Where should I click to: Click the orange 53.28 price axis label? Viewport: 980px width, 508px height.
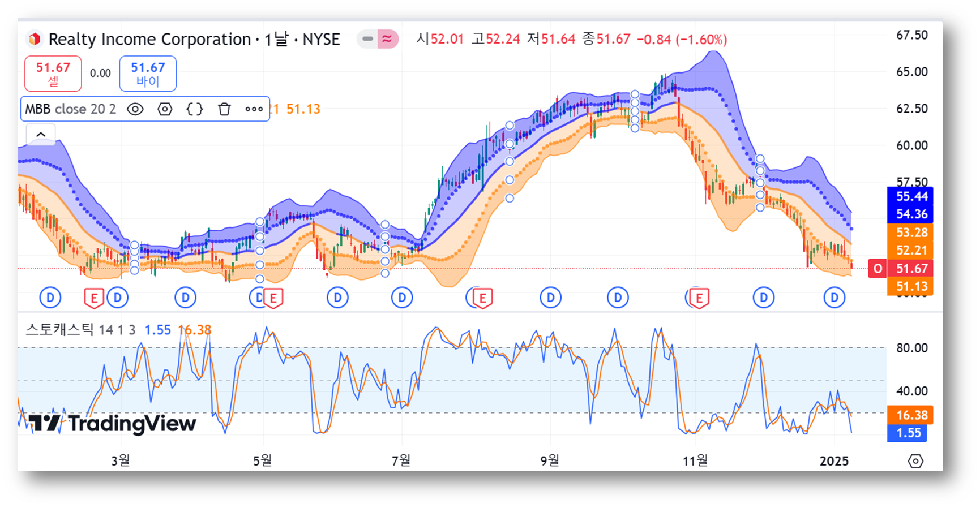coord(910,233)
